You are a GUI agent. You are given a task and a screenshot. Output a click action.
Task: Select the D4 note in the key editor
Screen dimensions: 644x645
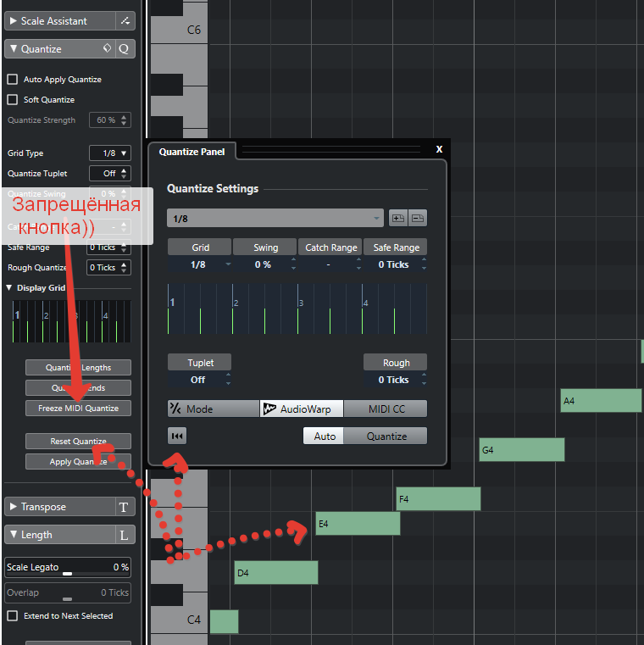click(276, 572)
